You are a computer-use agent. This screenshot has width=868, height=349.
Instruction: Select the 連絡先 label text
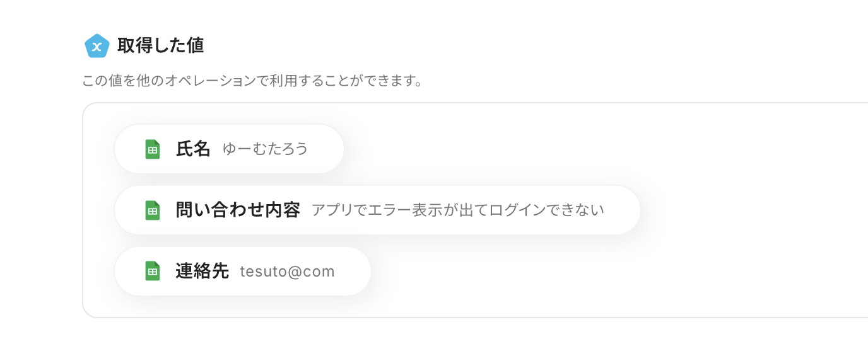point(202,271)
